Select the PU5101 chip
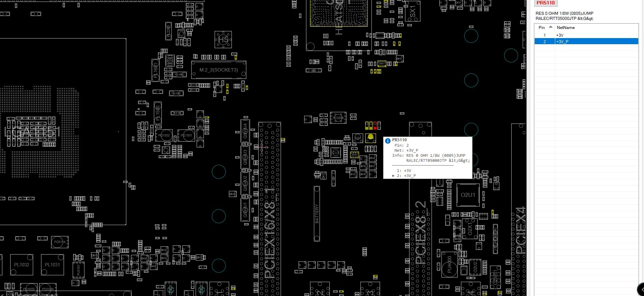Screen dimensions: 644x296 (78, 270)
